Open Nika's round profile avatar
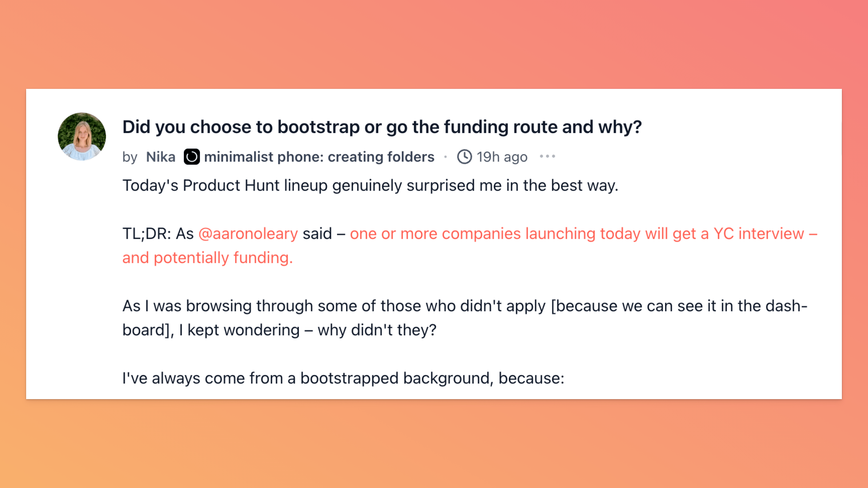The width and height of the screenshot is (868, 488). click(82, 136)
